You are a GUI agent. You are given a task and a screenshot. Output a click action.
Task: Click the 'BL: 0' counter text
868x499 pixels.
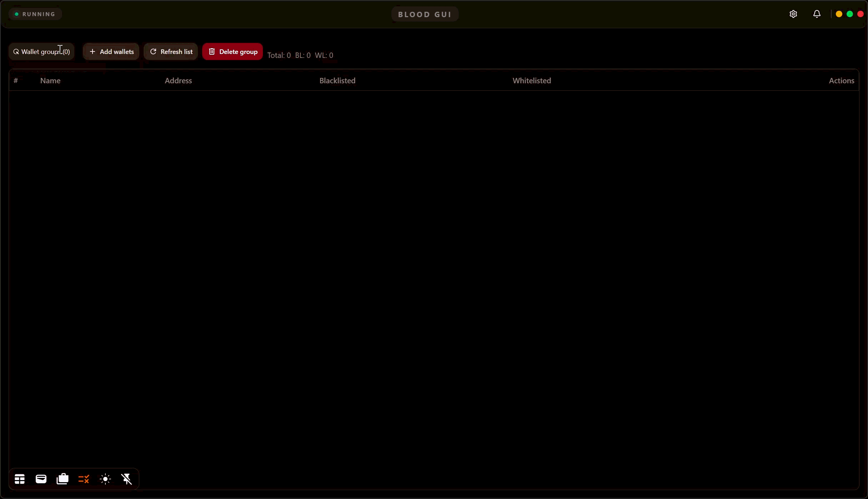[303, 55]
